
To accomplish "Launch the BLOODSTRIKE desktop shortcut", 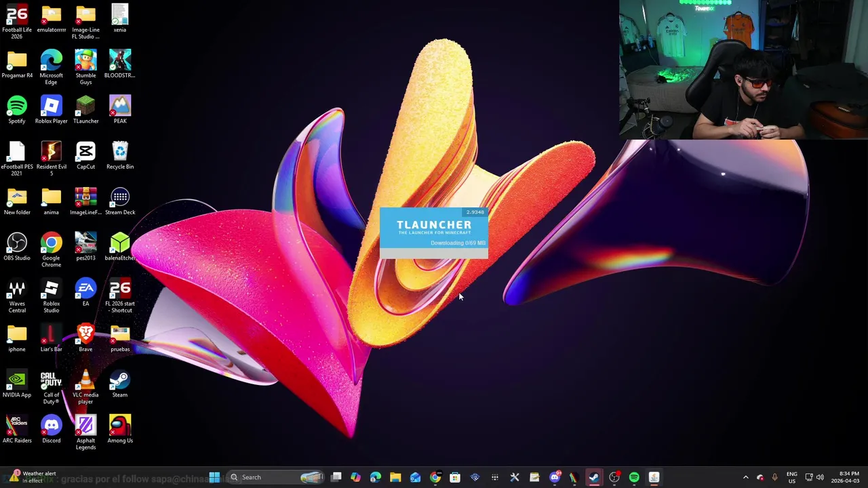I will coord(120,64).
